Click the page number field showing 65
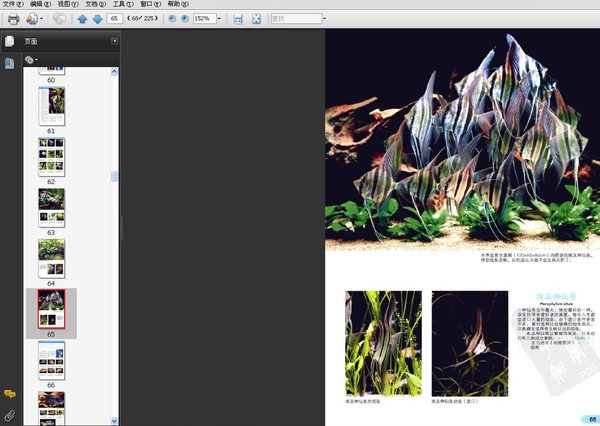The image size is (600, 426). coord(114,18)
